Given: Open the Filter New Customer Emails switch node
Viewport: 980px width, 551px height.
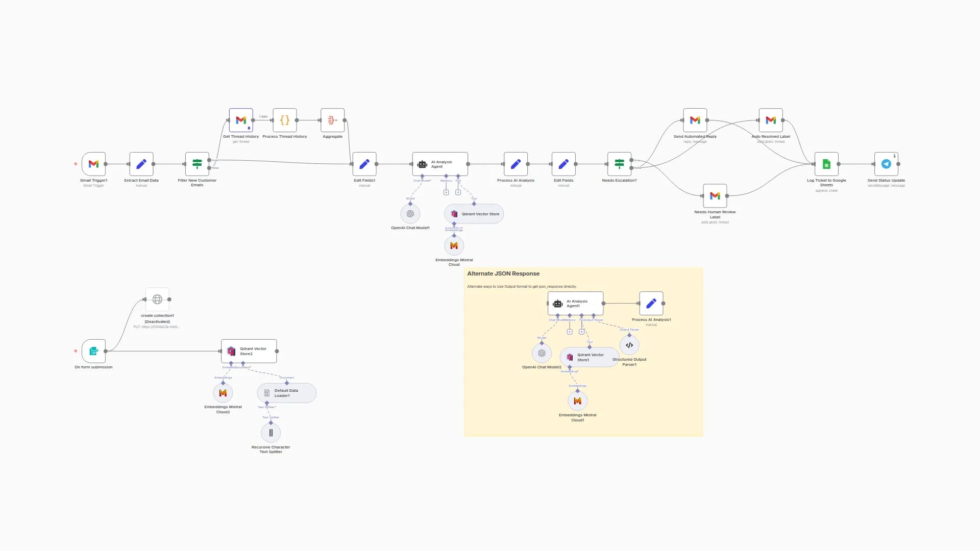Looking at the screenshot, I should [x=197, y=164].
